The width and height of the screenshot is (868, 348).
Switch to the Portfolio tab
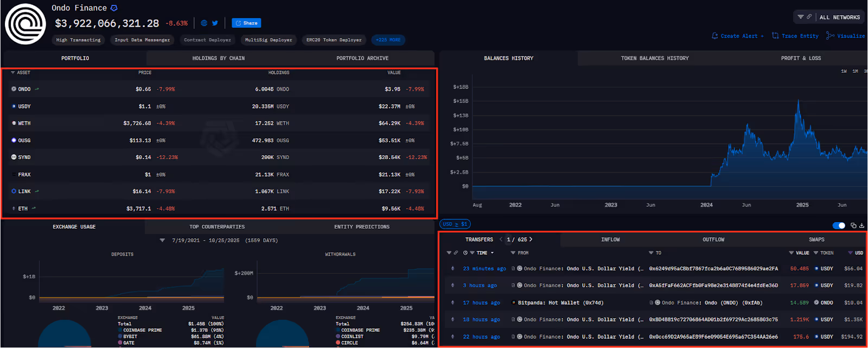pos(75,58)
